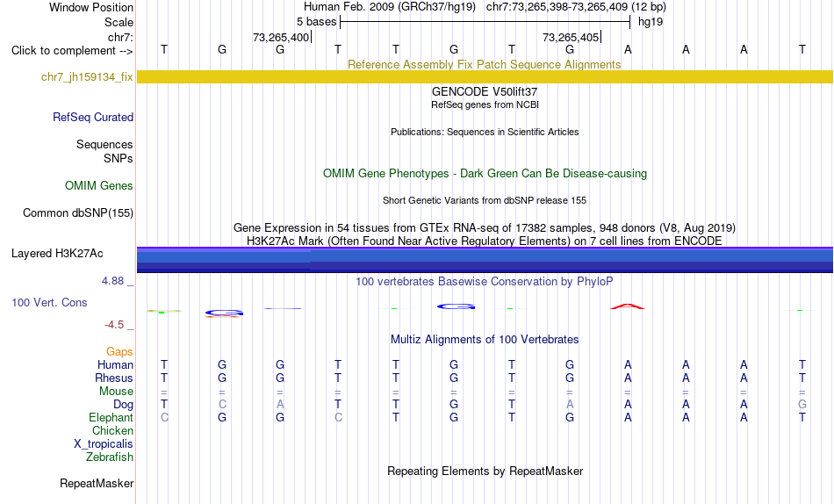Click the blue G logo dipping below baseline
The height and width of the screenshot is (504, 834).
(224, 313)
